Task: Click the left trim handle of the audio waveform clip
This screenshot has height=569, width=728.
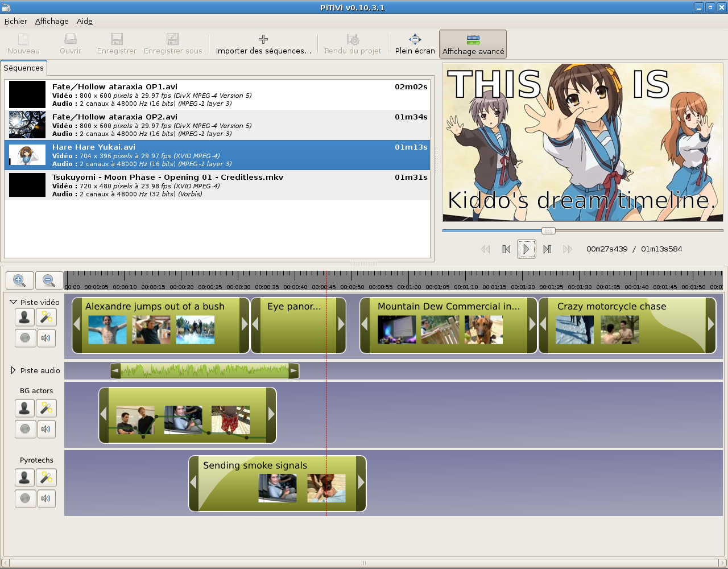Action: pos(115,371)
